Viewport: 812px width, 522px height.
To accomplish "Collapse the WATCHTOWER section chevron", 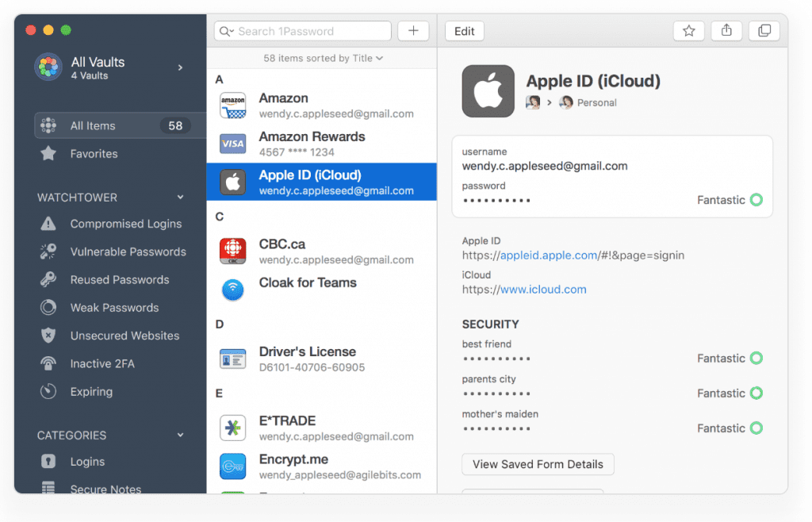I will pos(180,197).
